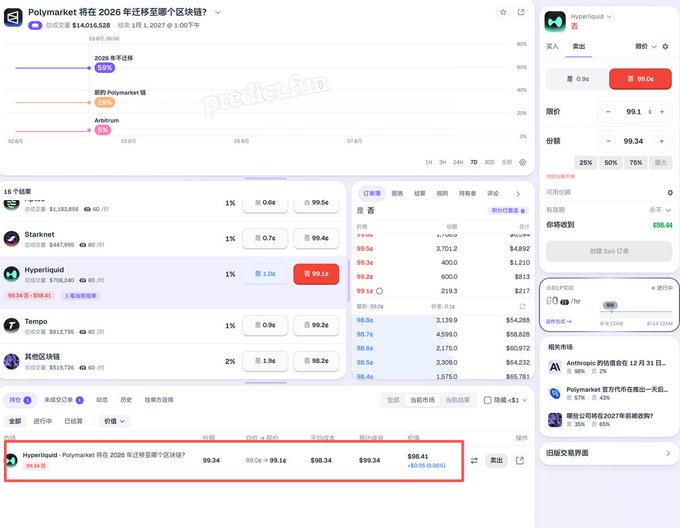Click the 99.1 limit price input
The width and height of the screenshot is (680, 528).
pos(634,112)
